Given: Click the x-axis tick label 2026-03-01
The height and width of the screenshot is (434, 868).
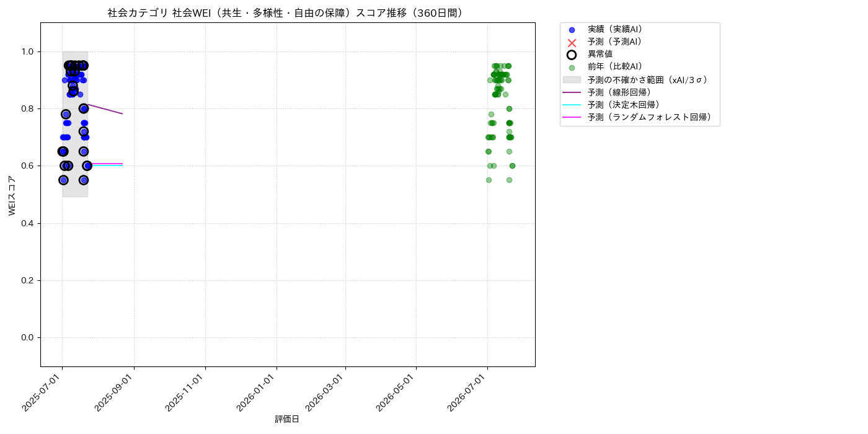Looking at the screenshot, I should pos(327,393).
